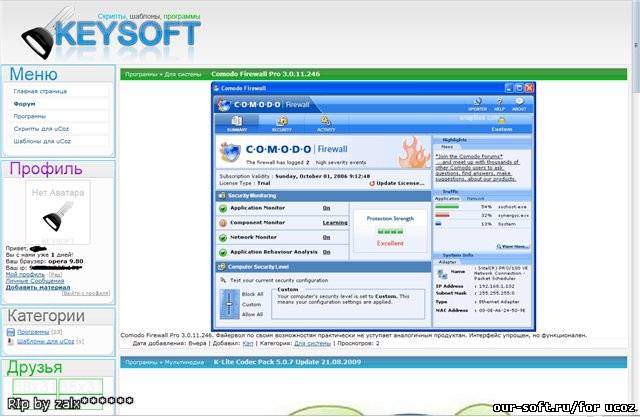Click the Comodo shield logo in summary banner

[230, 152]
